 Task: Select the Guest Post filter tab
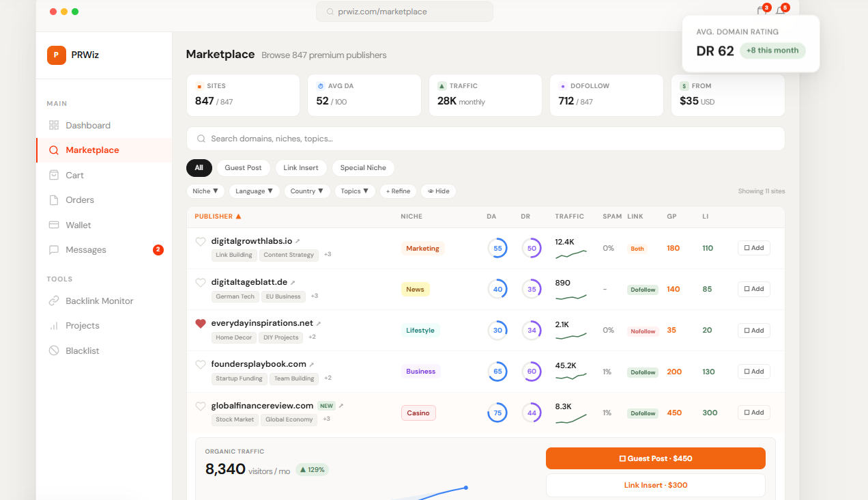pyautogui.click(x=244, y=168)
